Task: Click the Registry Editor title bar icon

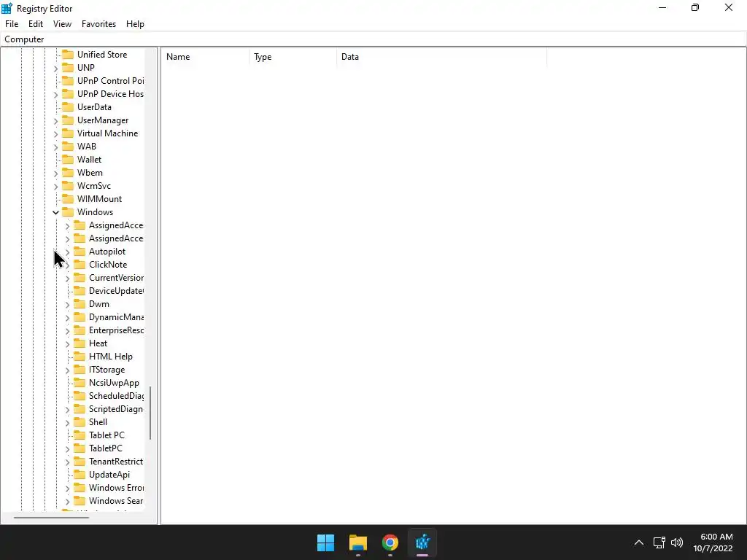Action: coord(7,8)
